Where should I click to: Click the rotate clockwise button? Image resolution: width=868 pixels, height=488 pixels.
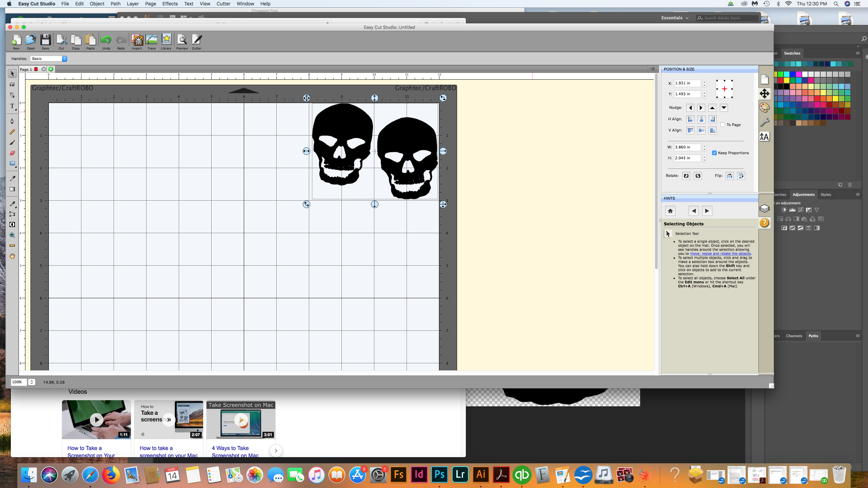pos(697,176)
